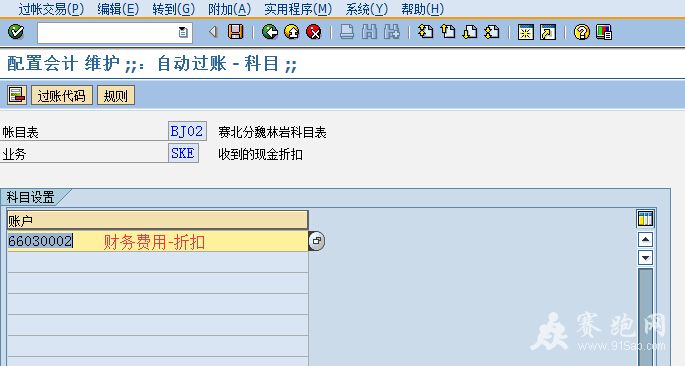Open the 系统(Y) menu

pos(366,9)
